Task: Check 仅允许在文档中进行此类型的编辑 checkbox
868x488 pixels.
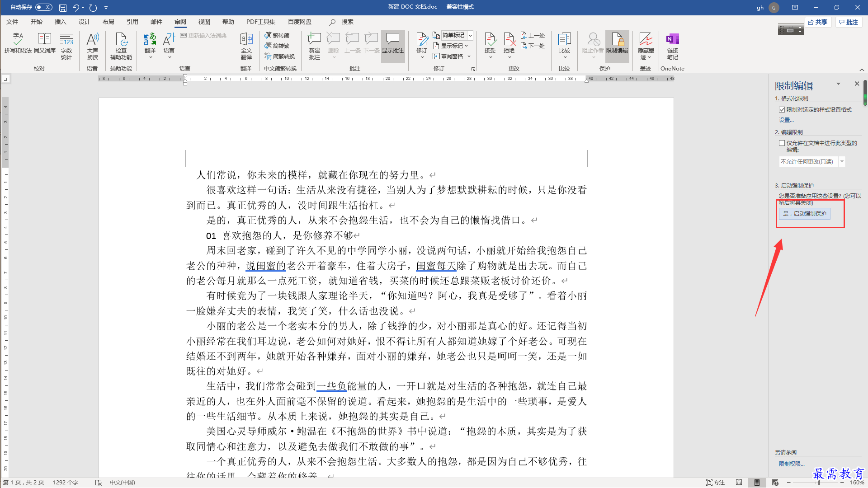Action: point(782,143)
